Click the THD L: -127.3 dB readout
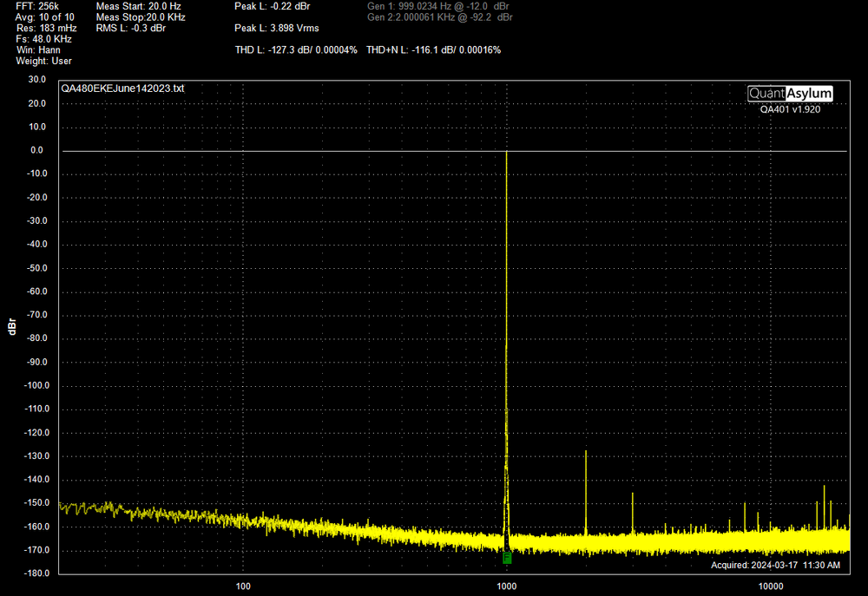868x596 pixels. [x=296, y=50]
